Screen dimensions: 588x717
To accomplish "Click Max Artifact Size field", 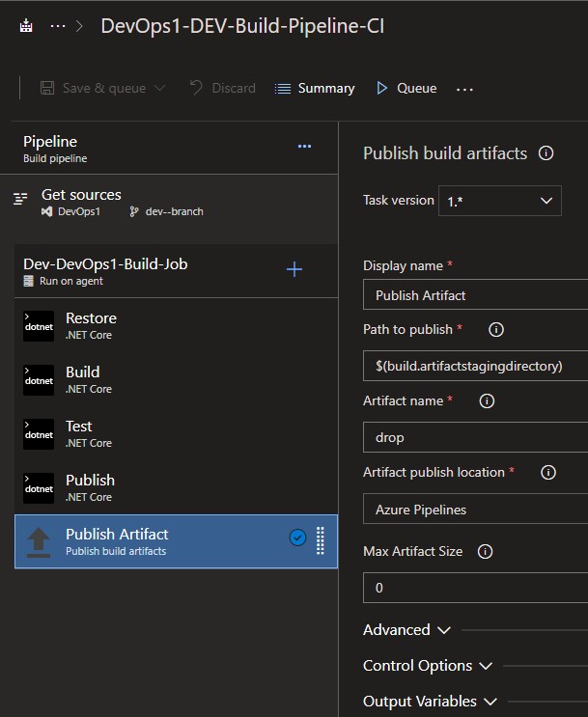I will (475, 588).
